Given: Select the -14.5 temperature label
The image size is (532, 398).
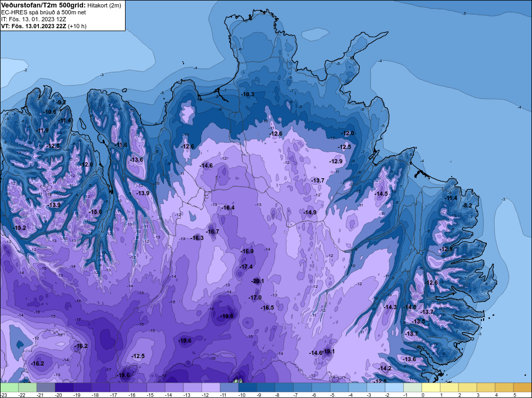Looking at the screenshot, I should click(381, 194).
